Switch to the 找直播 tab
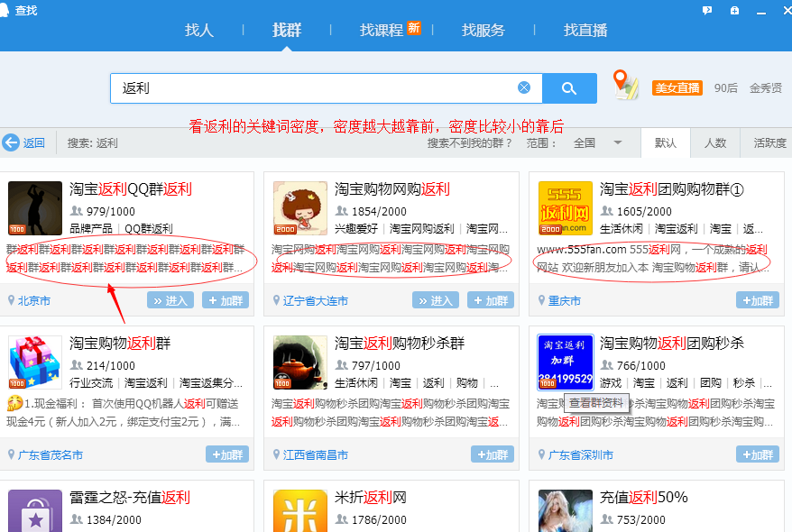The image size is (792, 532). [x=585, y=31]
